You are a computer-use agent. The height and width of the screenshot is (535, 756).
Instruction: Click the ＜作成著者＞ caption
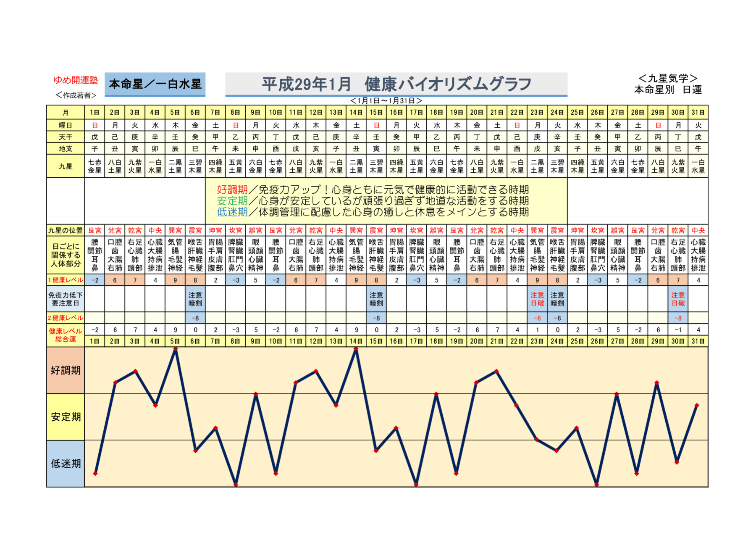[x=76, y=95]
